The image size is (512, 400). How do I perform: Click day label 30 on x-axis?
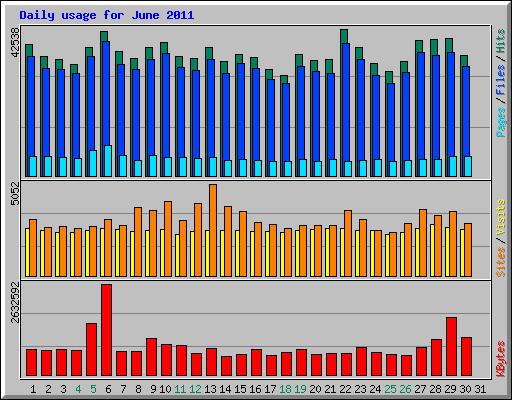pos(465,389)
